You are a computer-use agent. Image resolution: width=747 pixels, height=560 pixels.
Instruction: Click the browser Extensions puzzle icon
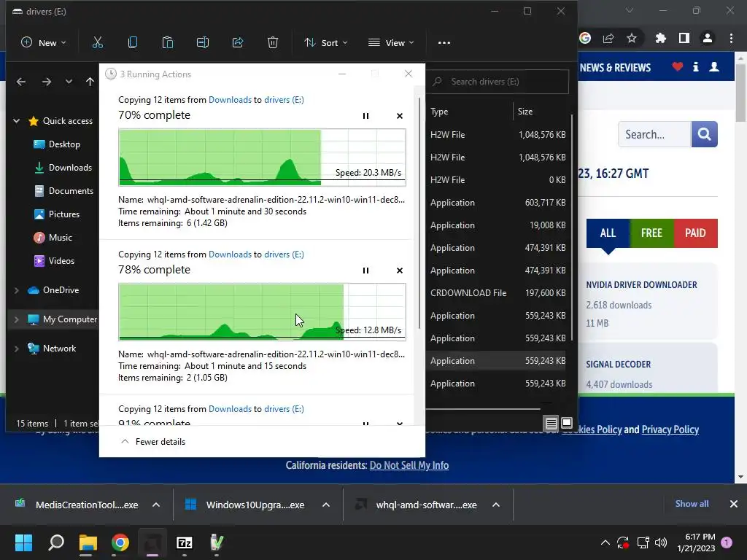661,38
